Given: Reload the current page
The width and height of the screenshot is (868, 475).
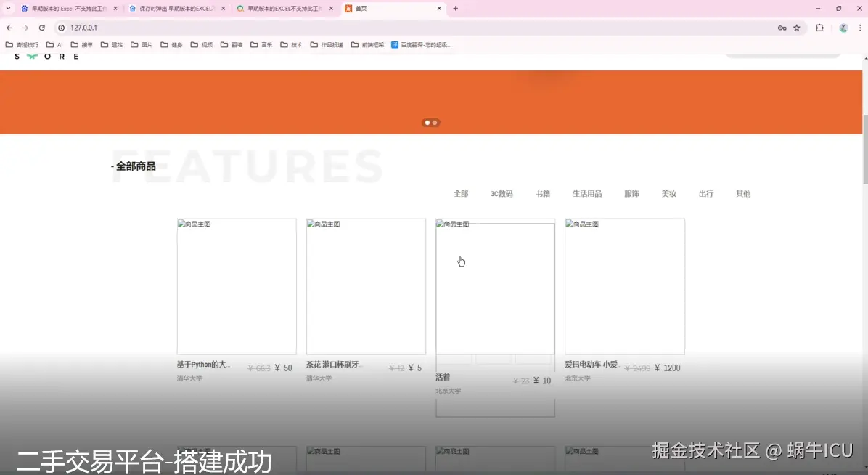Looking at the screenshot, I should pos(41,28).
